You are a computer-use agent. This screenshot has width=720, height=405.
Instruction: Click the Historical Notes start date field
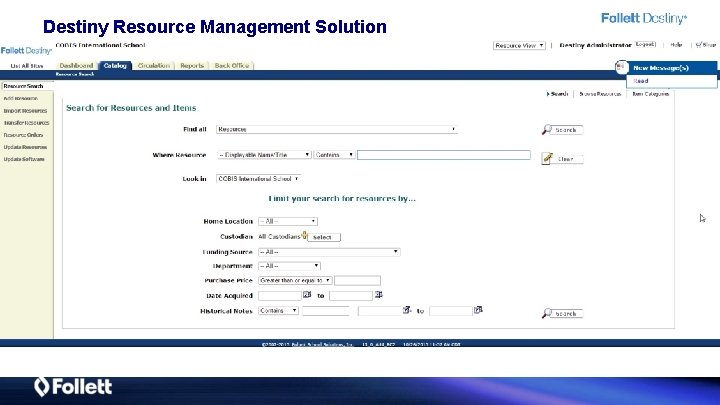click(x=379, y=311)
